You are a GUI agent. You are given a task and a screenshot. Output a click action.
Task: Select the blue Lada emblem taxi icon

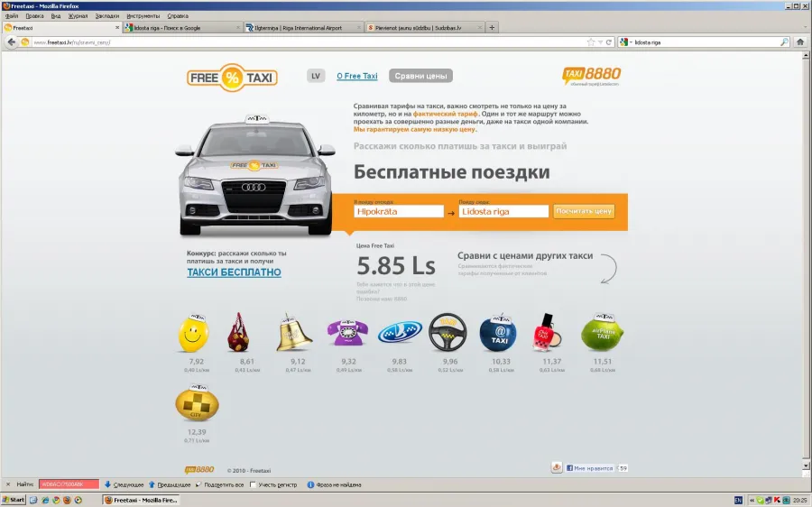(x=400, y=333)
